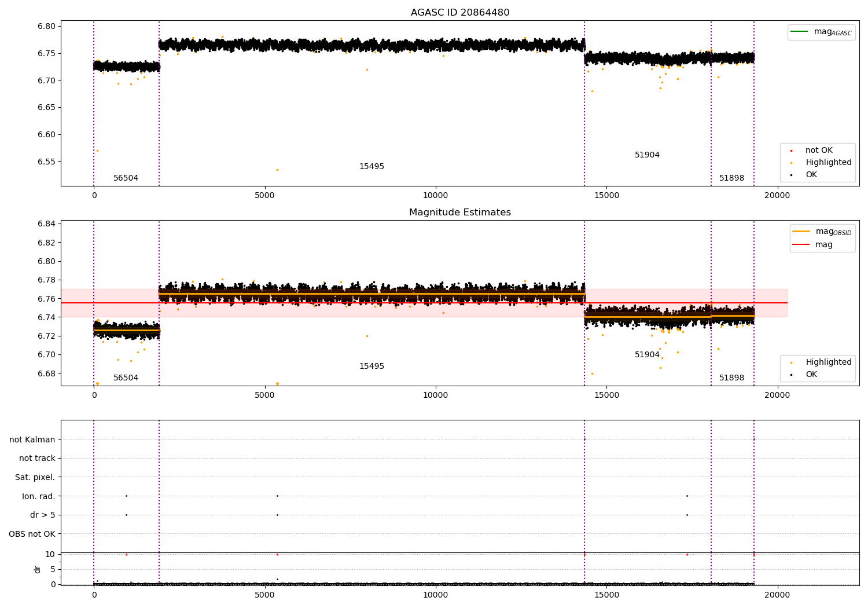Click y-axis tick 6.78 in Magnitude Estimates plot
868x608 pixels.
click(46, 280)
